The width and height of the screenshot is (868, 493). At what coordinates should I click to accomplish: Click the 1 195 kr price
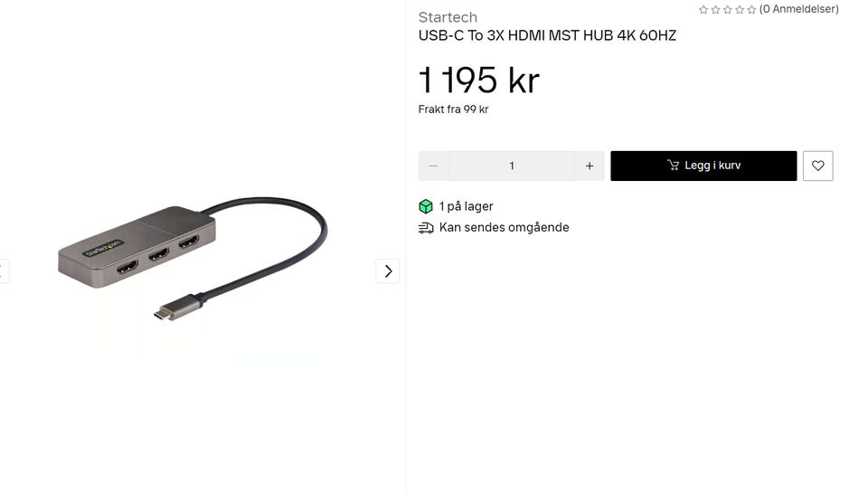tap(479, 80)
